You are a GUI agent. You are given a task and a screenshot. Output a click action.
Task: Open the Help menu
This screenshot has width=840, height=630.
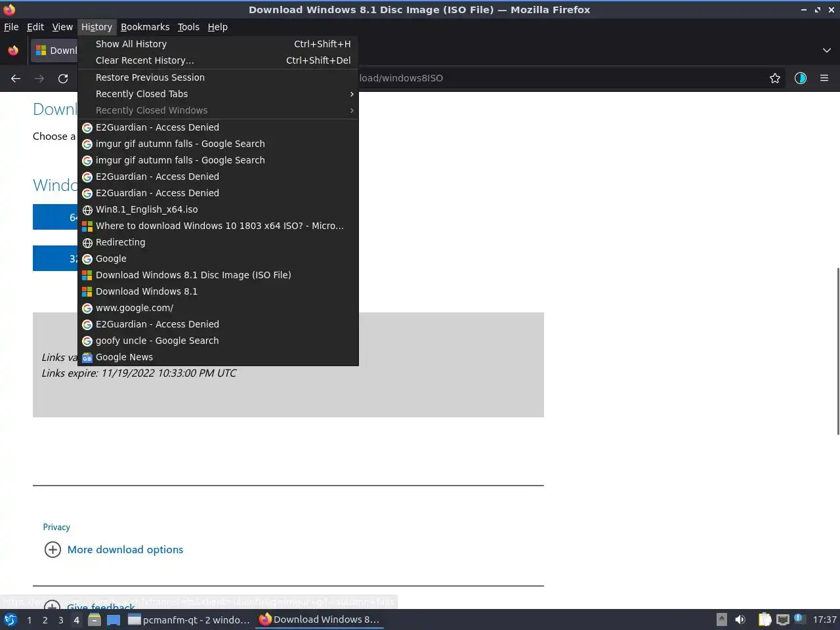(218, 27)
